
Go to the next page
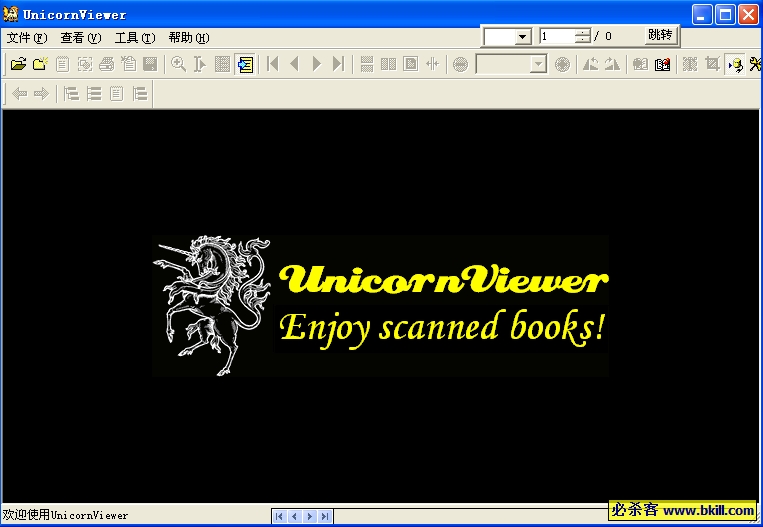coord(317,64)
